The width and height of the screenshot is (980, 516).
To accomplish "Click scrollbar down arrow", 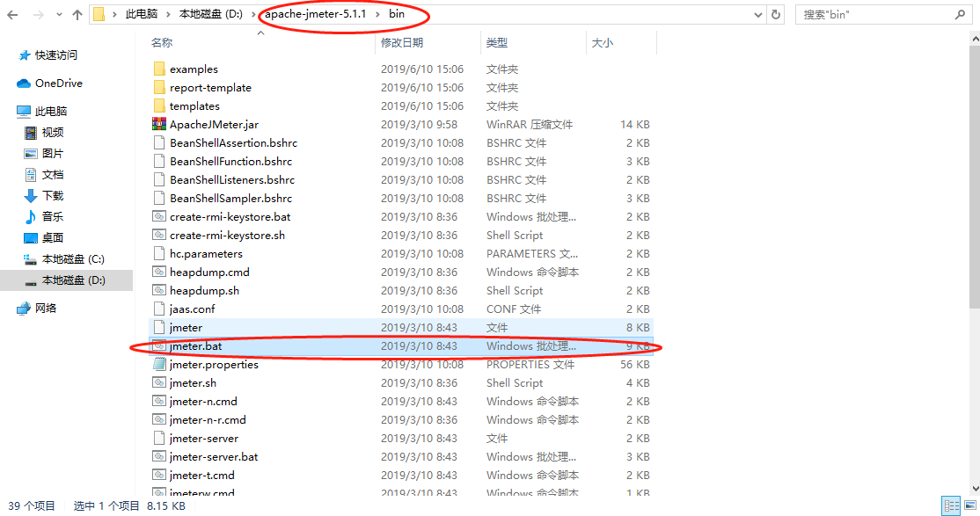I will click(975, 489).
